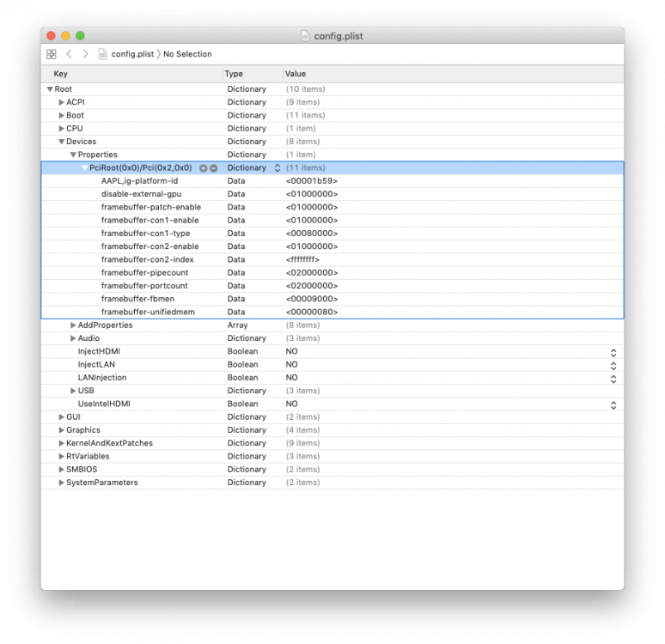This screenshot has width=665, height=644.
Task: Collapse the Root node
Action: click(50, 89)
